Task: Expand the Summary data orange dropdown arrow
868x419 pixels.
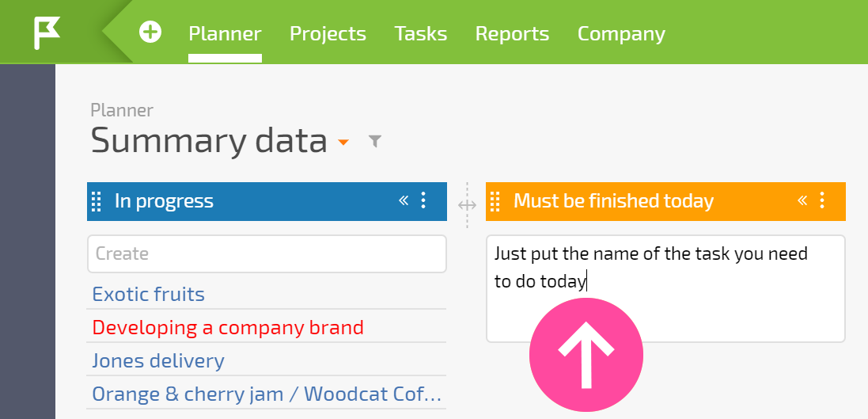Action: tap(343, 143)
